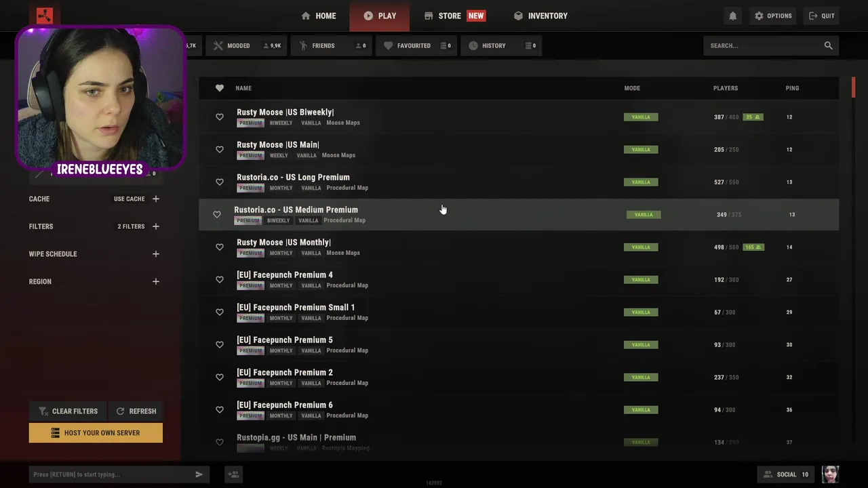Click the group badge on Rusty Moose Biweekly
This screenshot has height=488, width=868.
(x=753, y=117)
